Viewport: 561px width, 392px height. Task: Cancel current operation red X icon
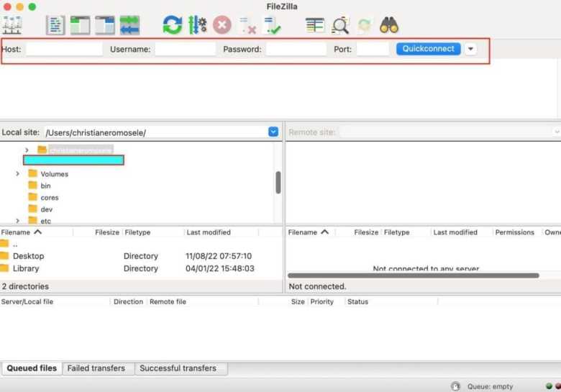[222, 25]
